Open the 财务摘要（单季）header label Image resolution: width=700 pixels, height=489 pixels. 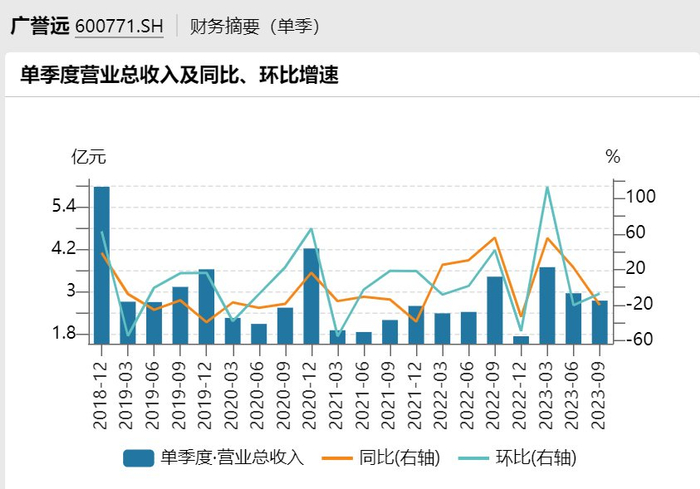(255, 26)
